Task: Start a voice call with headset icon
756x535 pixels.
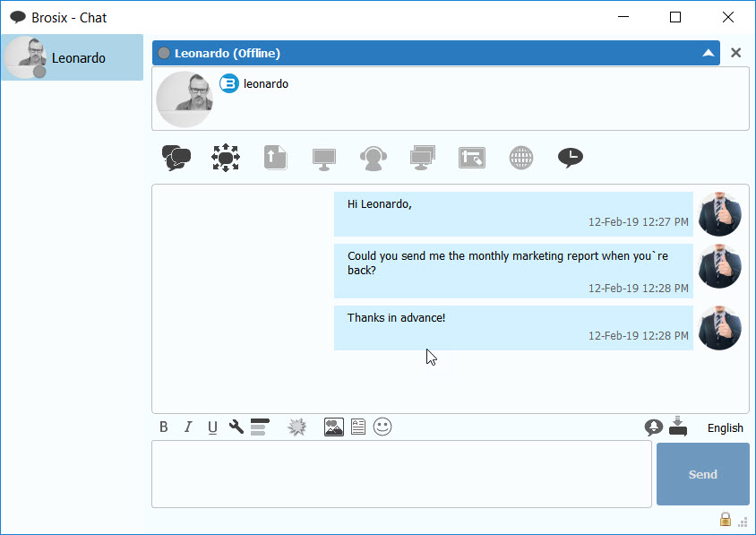Action: click(x=374, y=159)
